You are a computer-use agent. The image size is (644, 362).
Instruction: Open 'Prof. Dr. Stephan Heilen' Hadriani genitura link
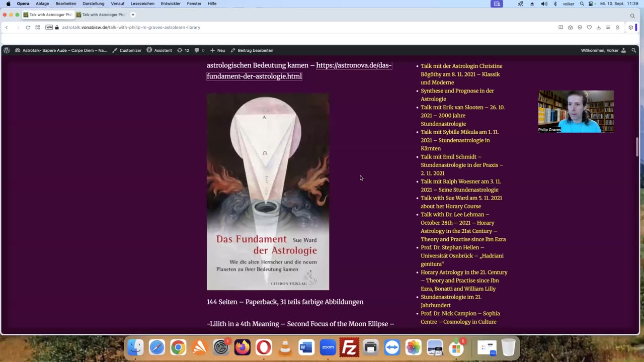[x=462, y=255]
